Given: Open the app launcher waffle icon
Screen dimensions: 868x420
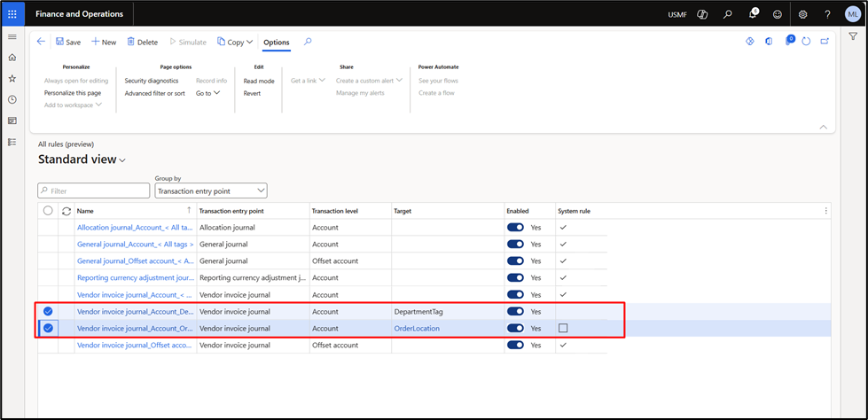Looking at the screenshot, I should [12, 14].
